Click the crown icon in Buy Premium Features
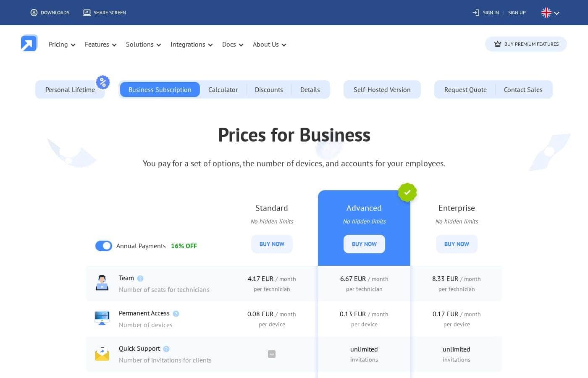This screenshot has width=588, height=378. (x=498, y=44)
